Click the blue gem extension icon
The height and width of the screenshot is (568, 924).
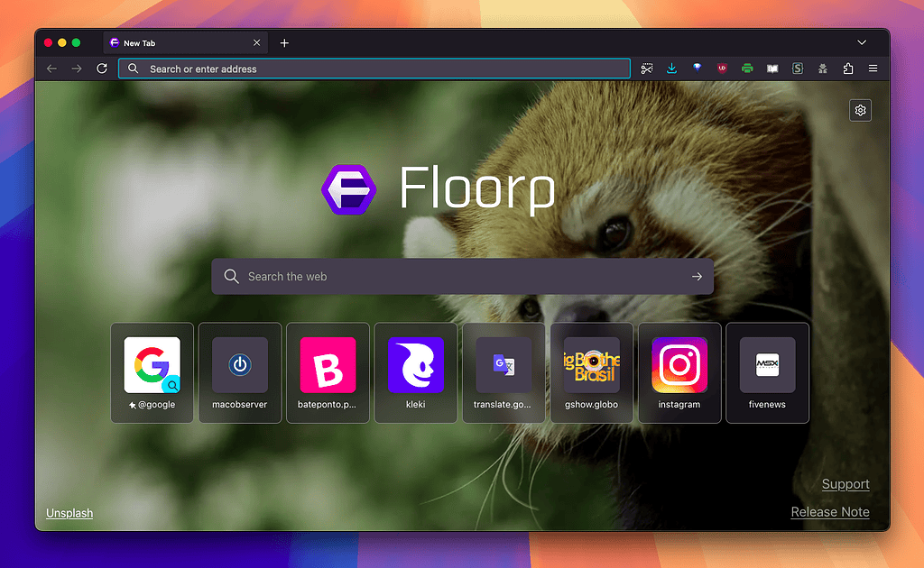tap(698, 69)
